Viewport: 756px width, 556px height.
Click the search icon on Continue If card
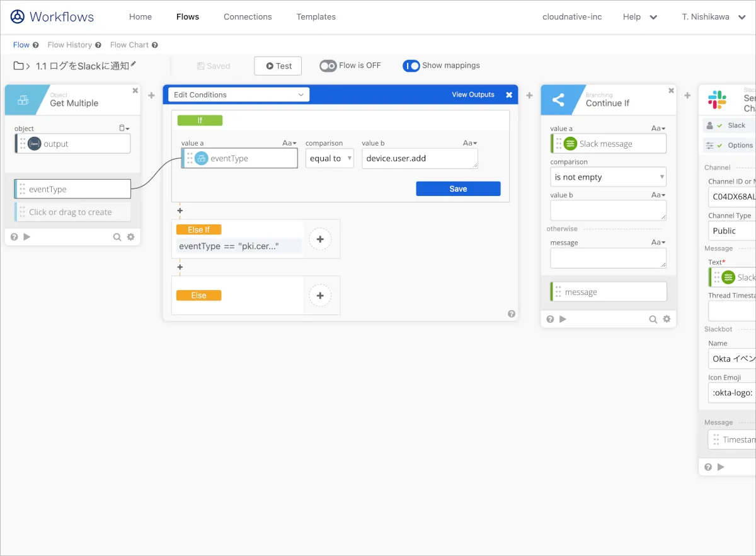(653, 320)
